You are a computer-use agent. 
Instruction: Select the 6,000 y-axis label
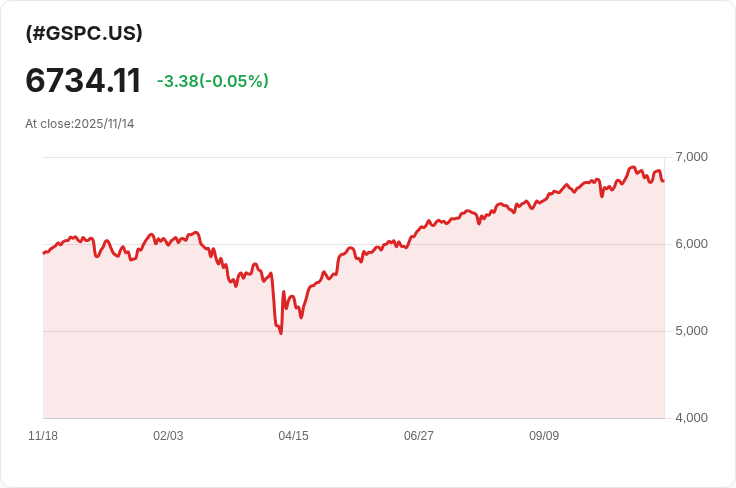point(691,244)
